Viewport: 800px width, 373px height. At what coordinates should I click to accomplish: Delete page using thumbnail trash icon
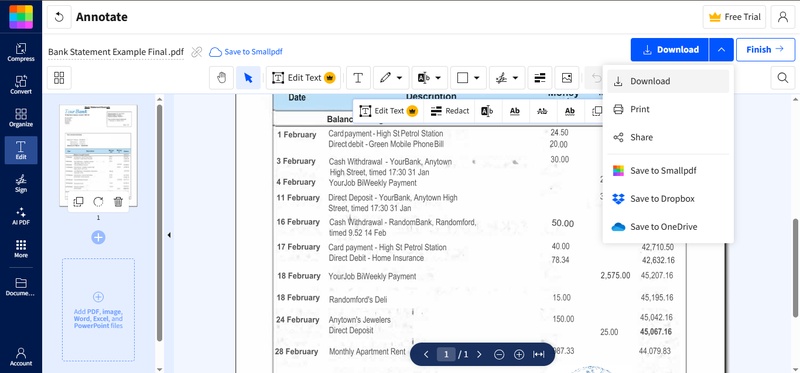[x=118, y=202]
